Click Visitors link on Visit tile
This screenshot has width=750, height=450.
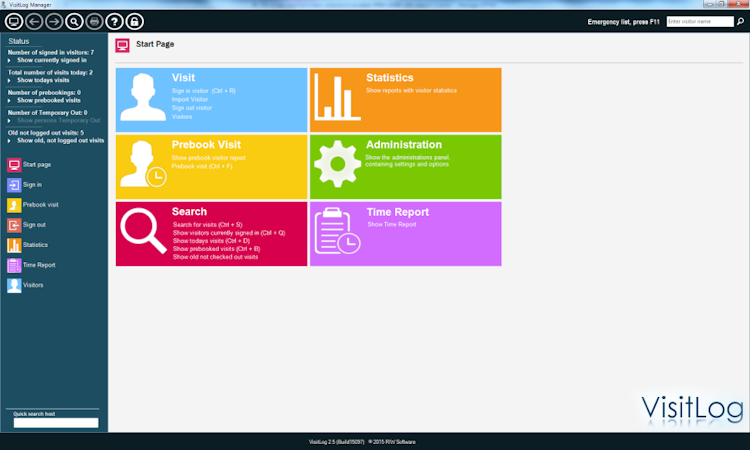182,117
